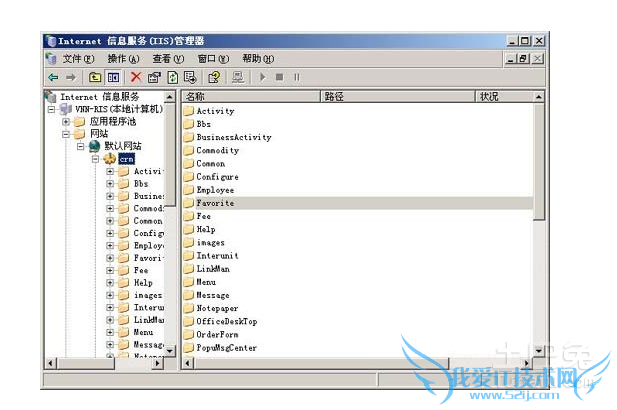Click the VNN-RIS computer icon
Image resolution: width=617 pixels, height=410 pixels.
coord(65,109)
